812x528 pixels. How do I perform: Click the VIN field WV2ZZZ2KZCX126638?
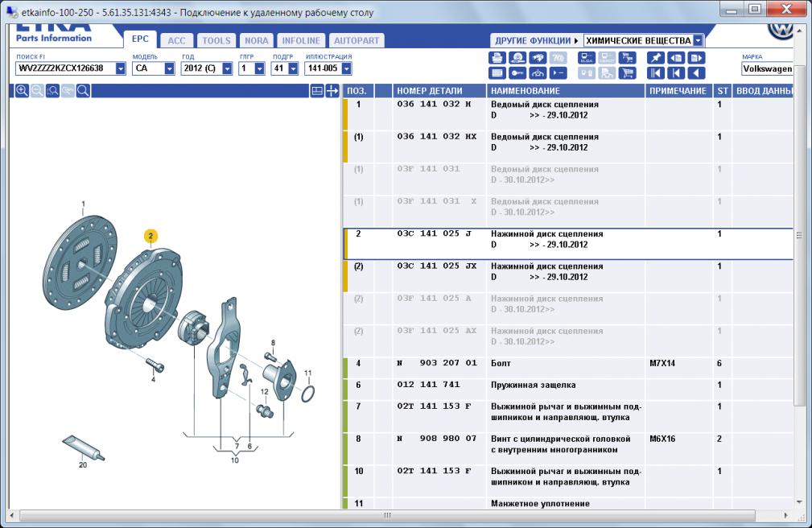(x=65, y=68)
